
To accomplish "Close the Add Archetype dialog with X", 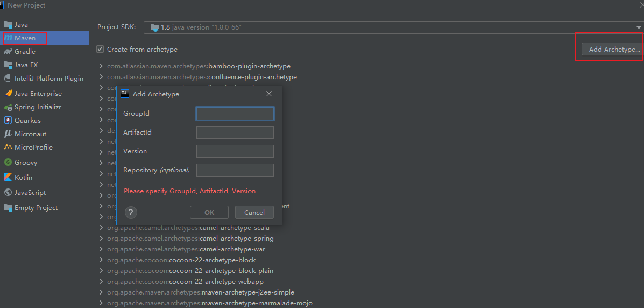I will point(269,94).
